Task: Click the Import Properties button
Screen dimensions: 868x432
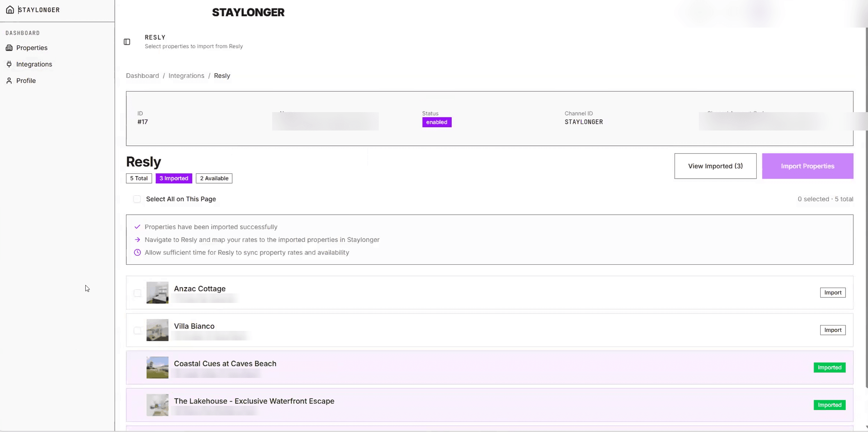Action: pyautogui.click(x=808, y=166)
